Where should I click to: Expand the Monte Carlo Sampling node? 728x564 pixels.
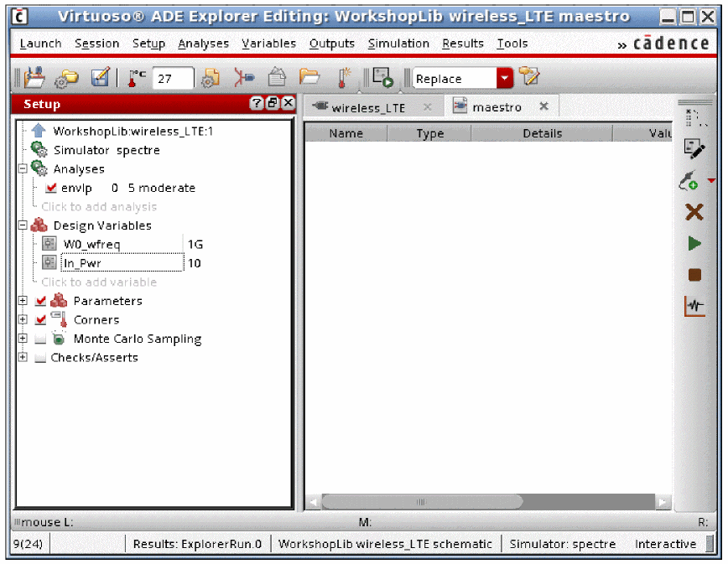[x=23, y=338]
